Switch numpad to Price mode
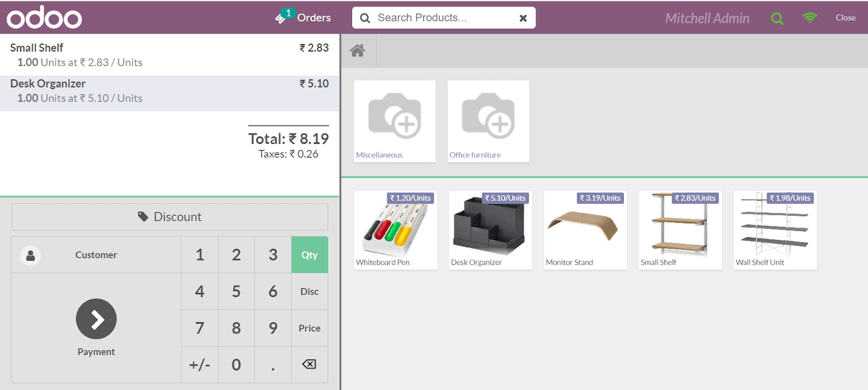This screenshot has width=868, height=390. 310,328
